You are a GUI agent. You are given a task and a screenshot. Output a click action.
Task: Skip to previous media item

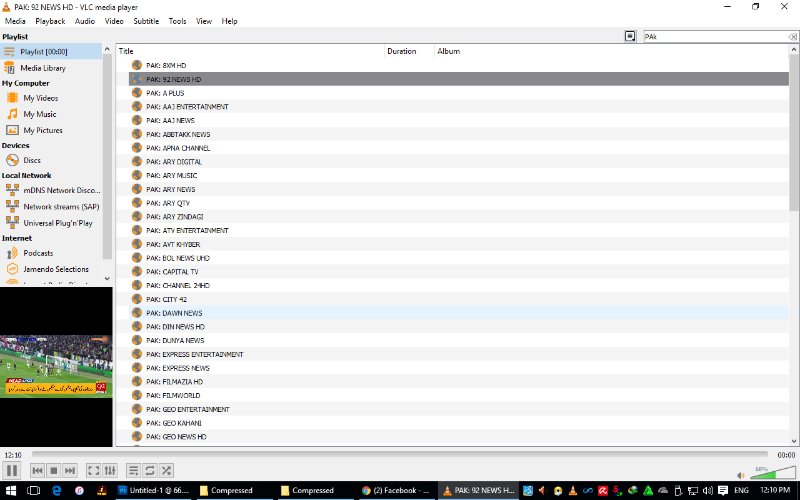[x=37, y=470]
